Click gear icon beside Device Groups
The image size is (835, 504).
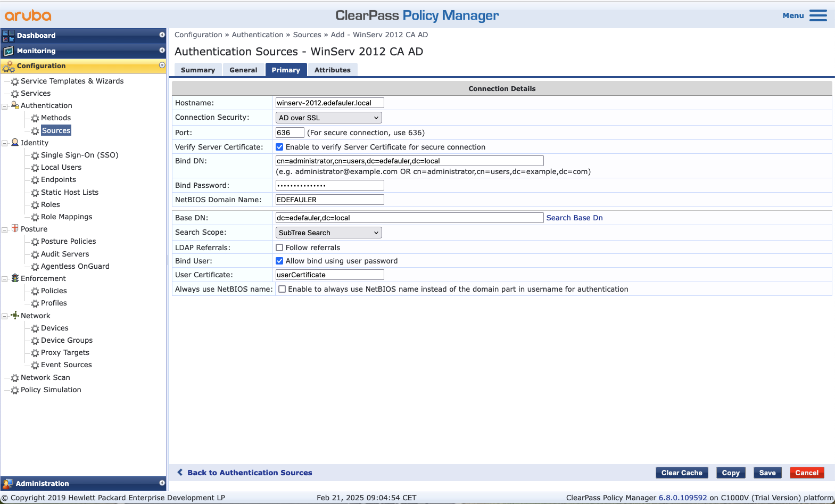tap(35, 341)
